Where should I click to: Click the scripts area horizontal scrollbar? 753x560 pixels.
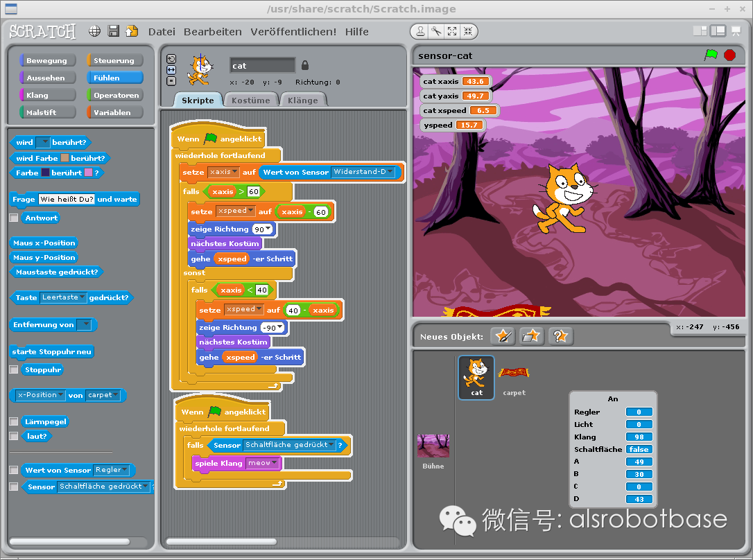pos(221,541)
